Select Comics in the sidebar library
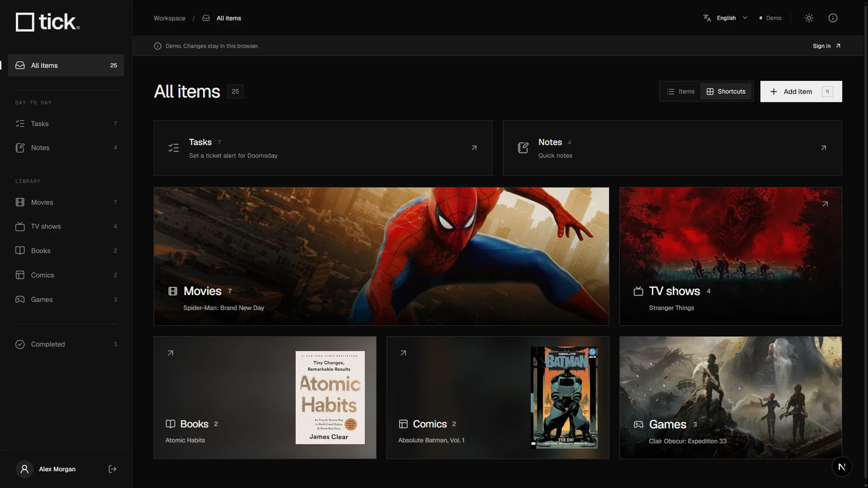This screenshot has height=488, width=868. (x=66, y=275)
